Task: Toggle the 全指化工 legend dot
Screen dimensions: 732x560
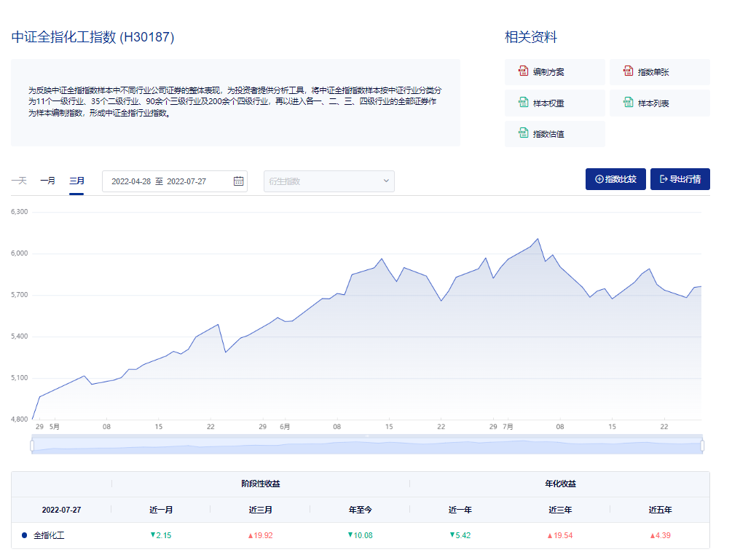Action: [24, 535]
